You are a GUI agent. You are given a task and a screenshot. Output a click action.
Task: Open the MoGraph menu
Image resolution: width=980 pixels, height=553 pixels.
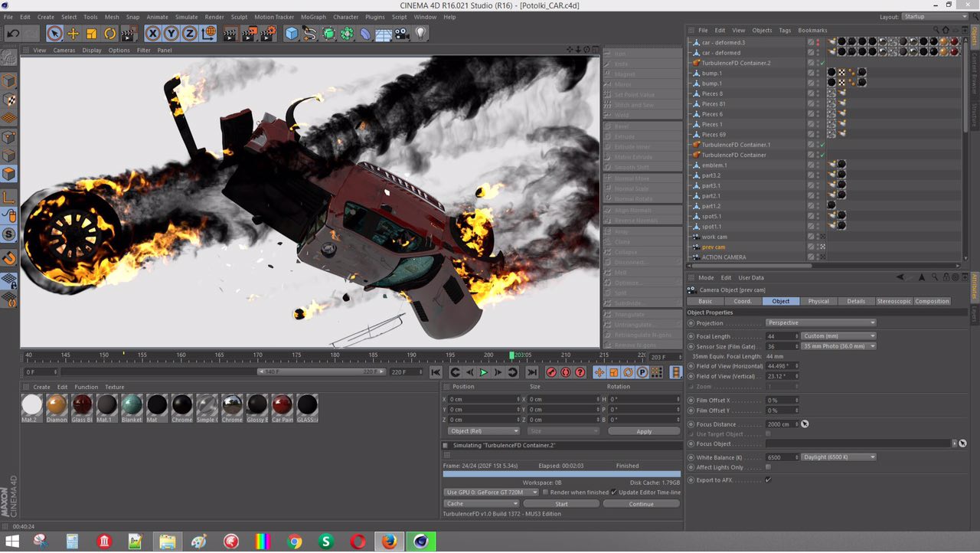(312, 17)
